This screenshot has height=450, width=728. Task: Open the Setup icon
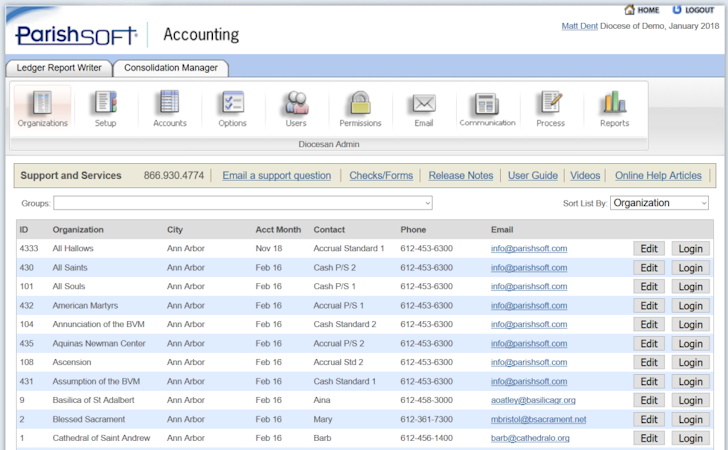(x=105, y=109)
